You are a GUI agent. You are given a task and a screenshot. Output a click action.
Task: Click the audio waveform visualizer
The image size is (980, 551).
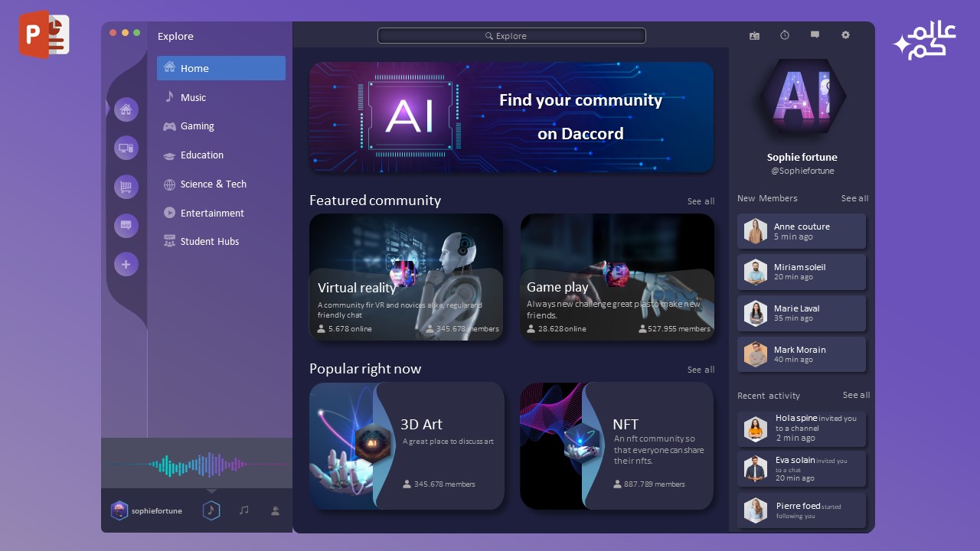197,464
